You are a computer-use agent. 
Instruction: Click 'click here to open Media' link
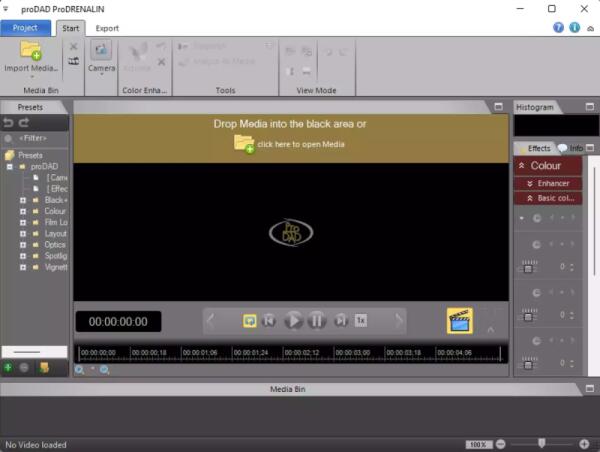[300, 144]
